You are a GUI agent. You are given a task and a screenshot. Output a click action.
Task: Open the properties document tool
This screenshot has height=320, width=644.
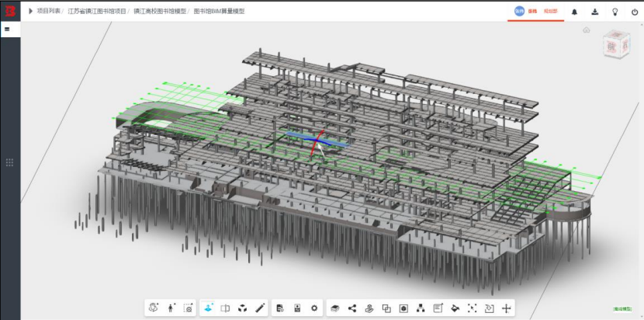280,308
